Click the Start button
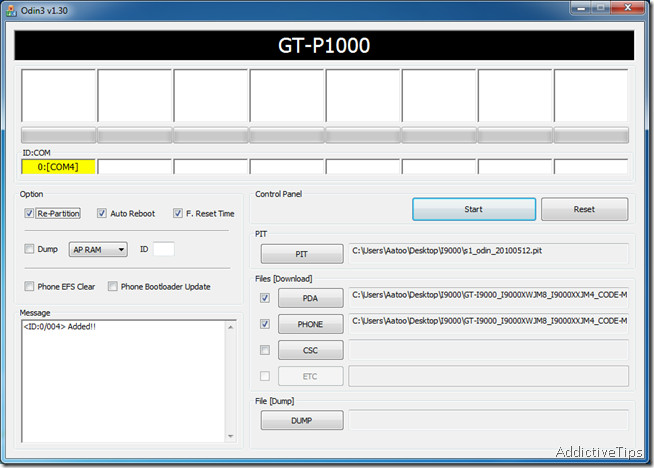654x468 pixels. tap(474, 209)
